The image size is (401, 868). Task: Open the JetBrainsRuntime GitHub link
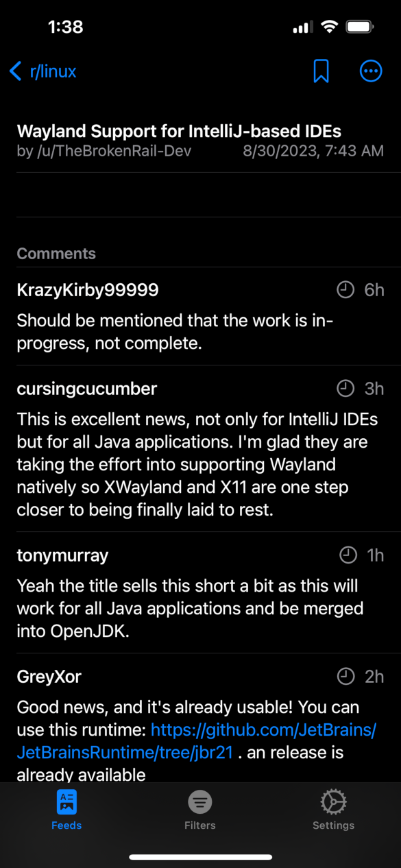pos(197,740)
